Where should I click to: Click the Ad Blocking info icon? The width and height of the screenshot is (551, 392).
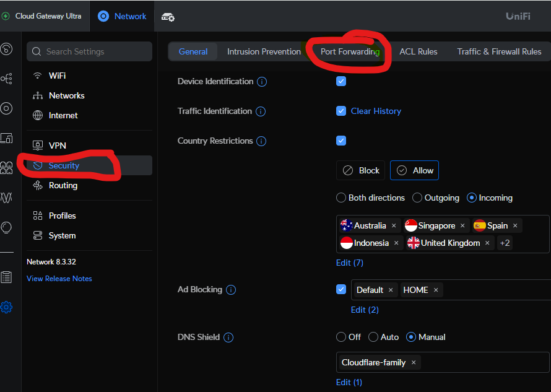point(231,290)
